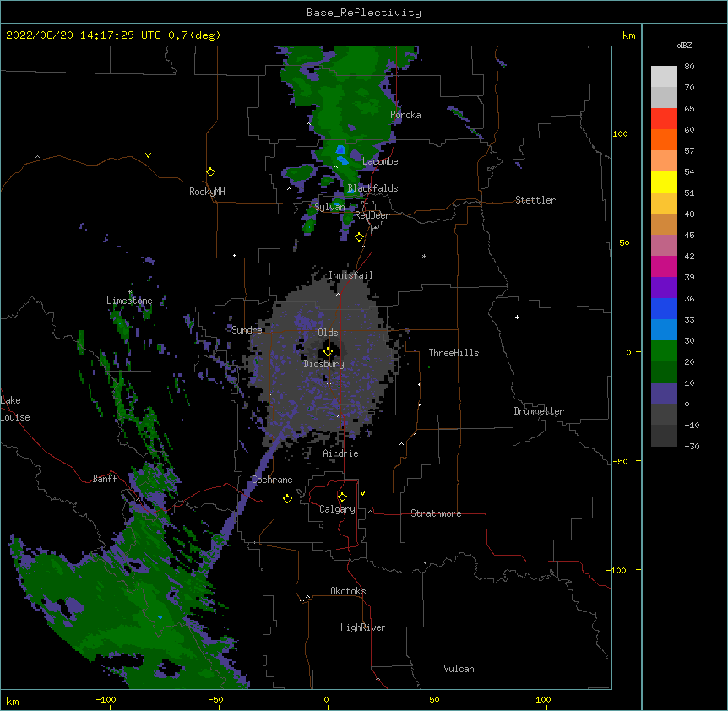Click the Base_Reflectivity title
The height and width of the screenshot is (711, 728).
[364, 13]
